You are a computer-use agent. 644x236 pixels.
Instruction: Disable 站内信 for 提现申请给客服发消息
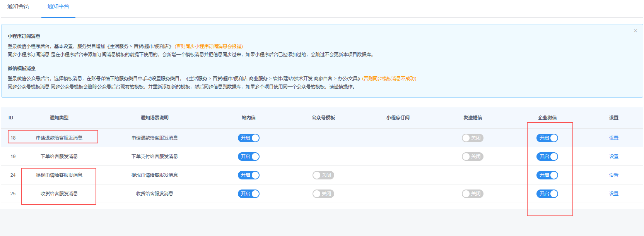[x=248, y=175]
